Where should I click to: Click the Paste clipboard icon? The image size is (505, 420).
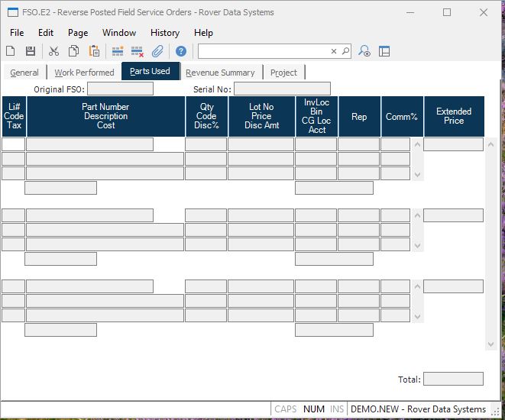pos(94,51)
